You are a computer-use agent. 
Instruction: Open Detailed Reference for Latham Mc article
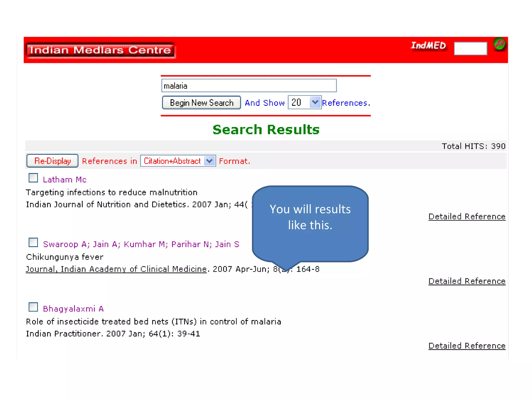(x=467, y=217)
